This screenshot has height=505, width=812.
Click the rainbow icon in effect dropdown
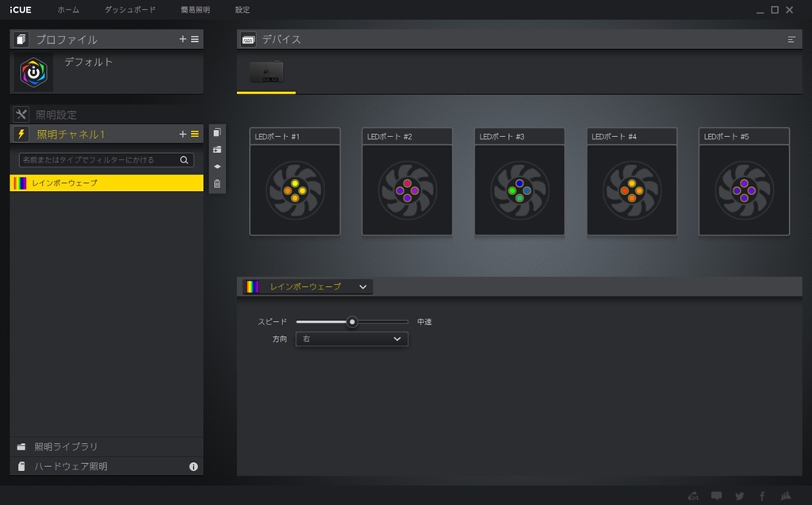pyautogui.click(x=252, y=287)
